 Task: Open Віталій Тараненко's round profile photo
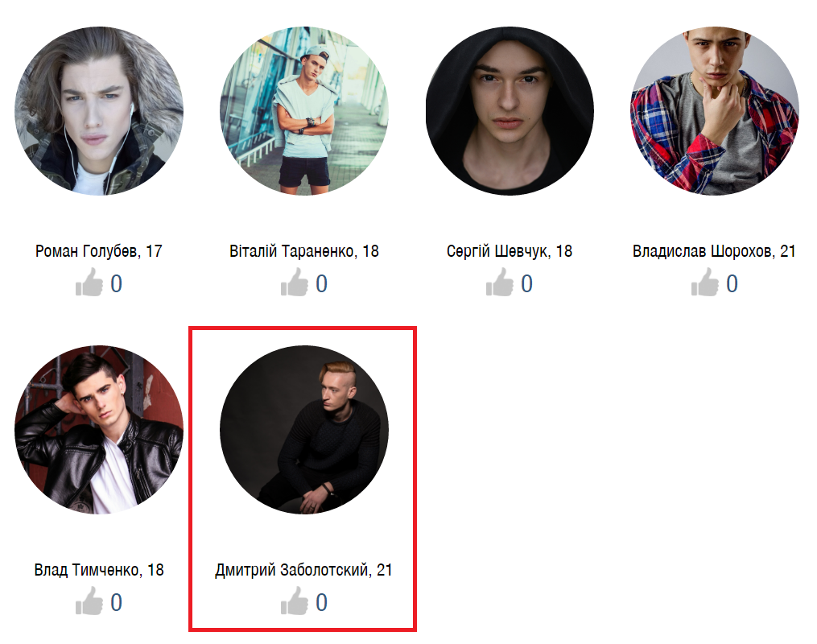[x=304, y=111]
